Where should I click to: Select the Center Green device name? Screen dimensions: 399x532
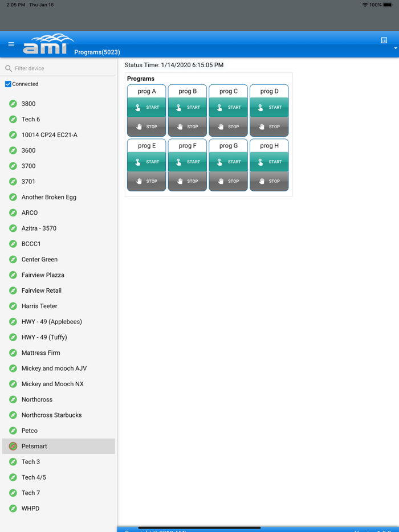pos(39,260)
